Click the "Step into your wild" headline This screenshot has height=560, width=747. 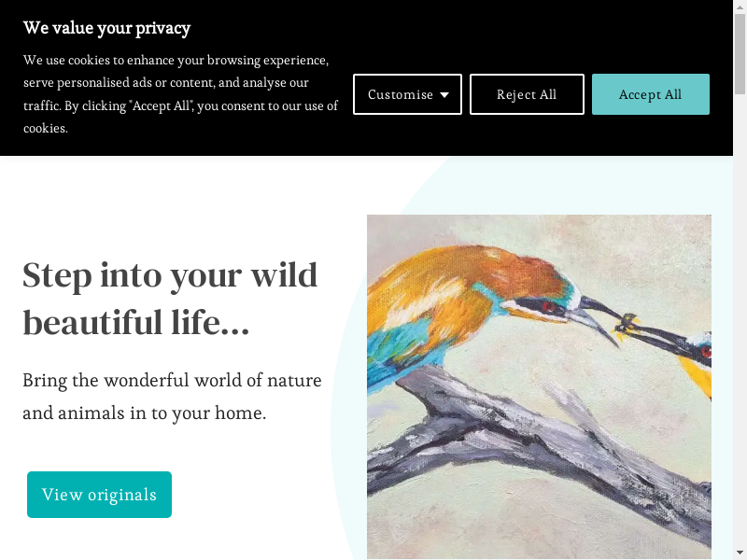pos(170,275)
